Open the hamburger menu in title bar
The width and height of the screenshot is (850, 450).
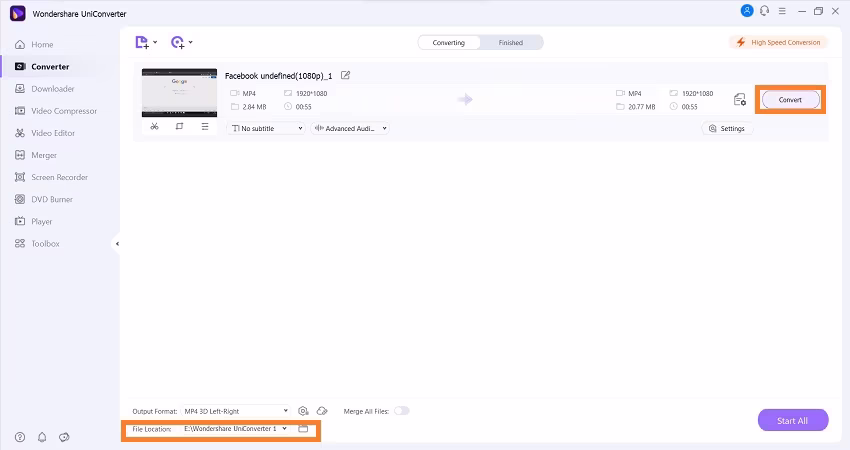point(782,11)
